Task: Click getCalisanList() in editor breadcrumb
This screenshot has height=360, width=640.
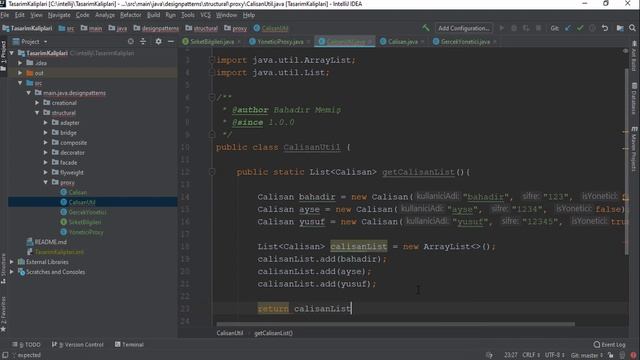Action: pos(273,333)
